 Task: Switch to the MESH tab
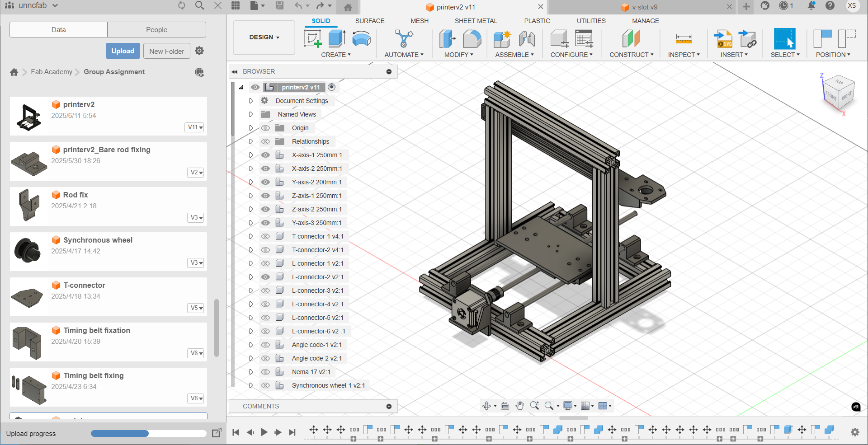[420, 21]
